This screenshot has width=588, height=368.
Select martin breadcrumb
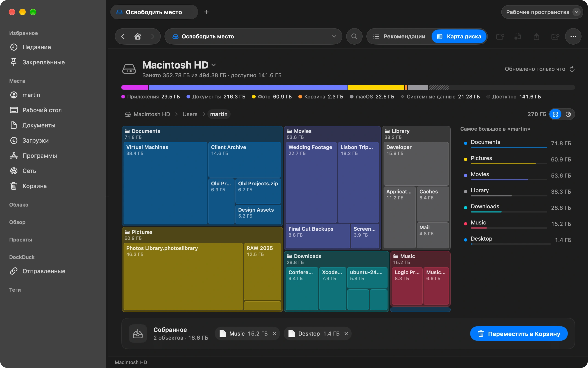click(219, 114)
